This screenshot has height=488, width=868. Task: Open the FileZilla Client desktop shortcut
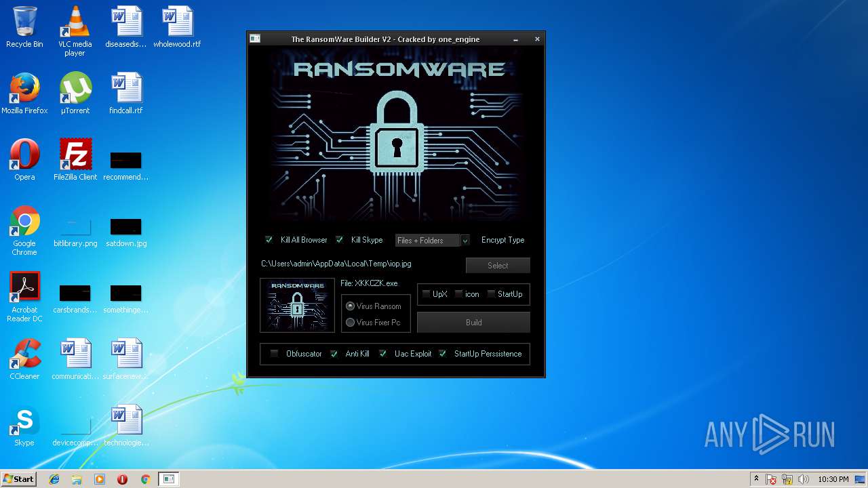[75, 160]
